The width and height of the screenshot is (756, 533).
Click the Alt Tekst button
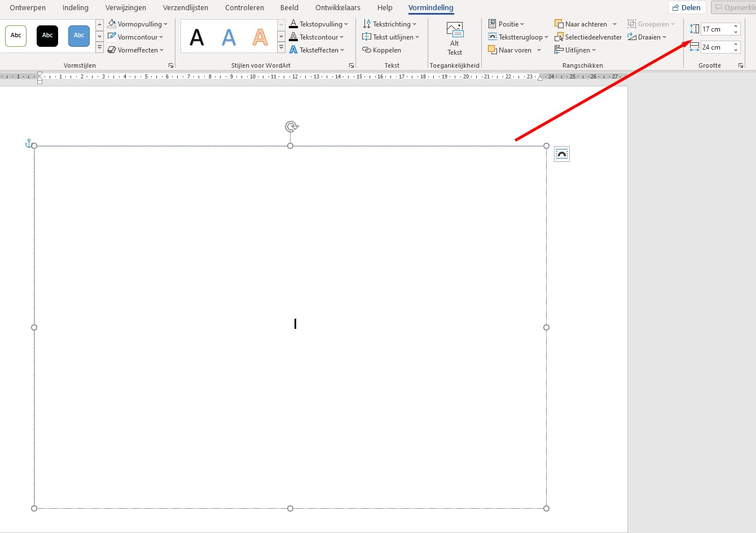point(455,38)
